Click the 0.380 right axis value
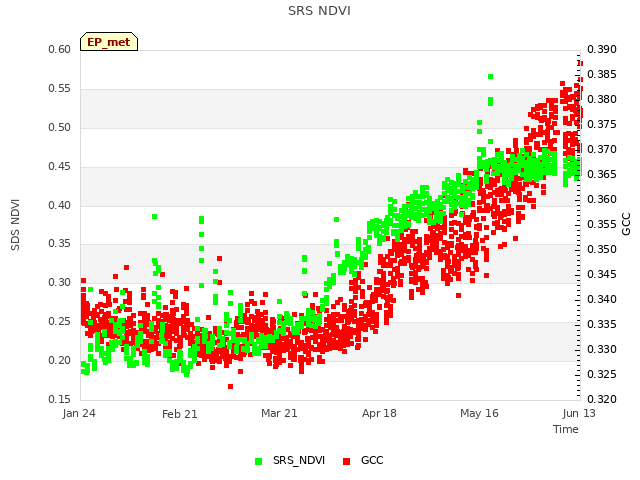 (x=602, y=99)
